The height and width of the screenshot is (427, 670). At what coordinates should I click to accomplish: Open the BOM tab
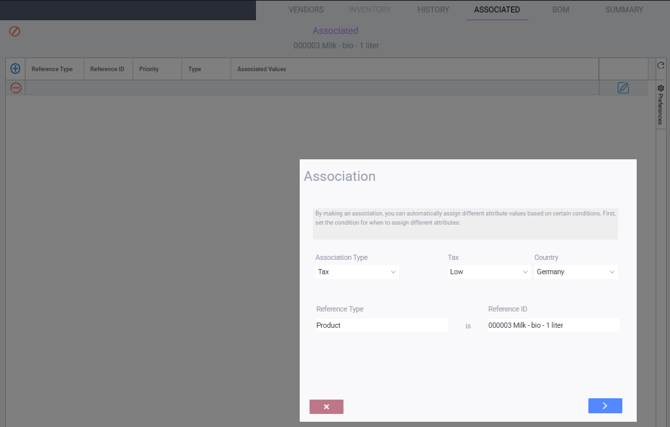point(560,10)
